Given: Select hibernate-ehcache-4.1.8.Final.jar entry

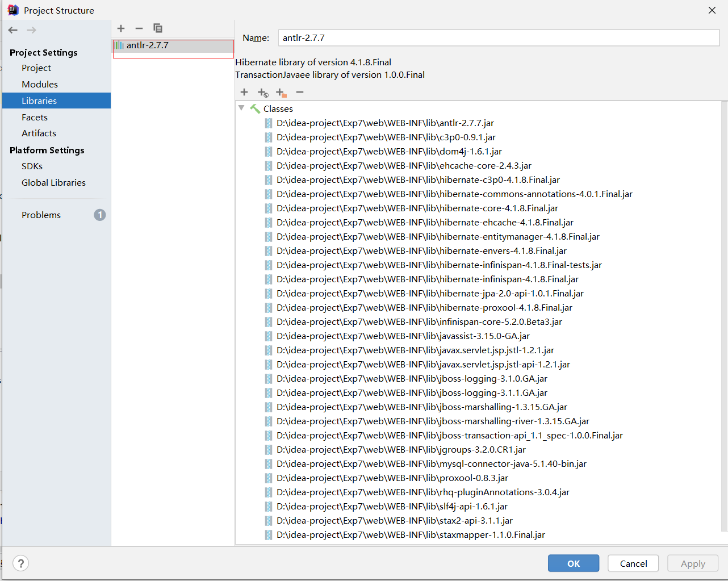Looking at the screenshot, I should (425, 223).
